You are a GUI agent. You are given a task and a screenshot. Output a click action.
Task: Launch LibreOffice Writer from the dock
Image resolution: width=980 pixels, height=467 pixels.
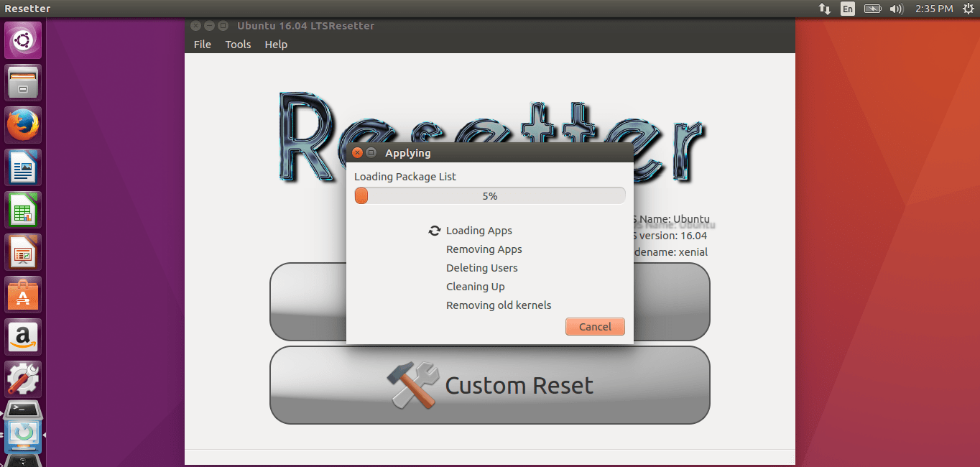(x=22, y=167)
